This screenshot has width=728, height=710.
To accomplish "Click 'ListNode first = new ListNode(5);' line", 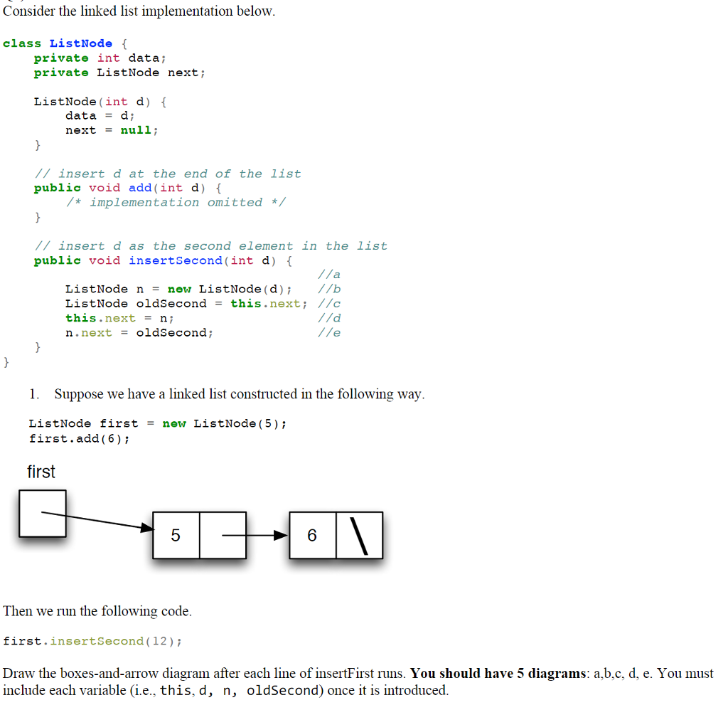I will click(158, 424).
